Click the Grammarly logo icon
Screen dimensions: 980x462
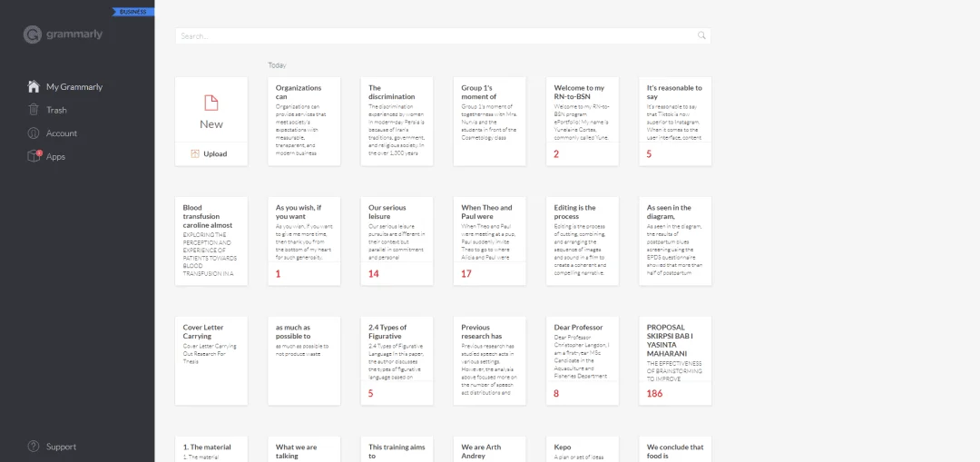point(33,34)
